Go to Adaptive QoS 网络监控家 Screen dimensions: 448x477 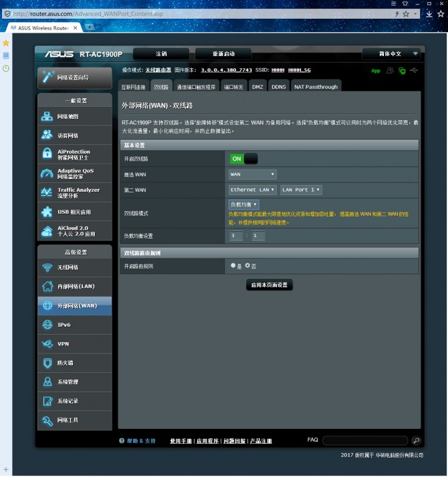click(74, 174)
